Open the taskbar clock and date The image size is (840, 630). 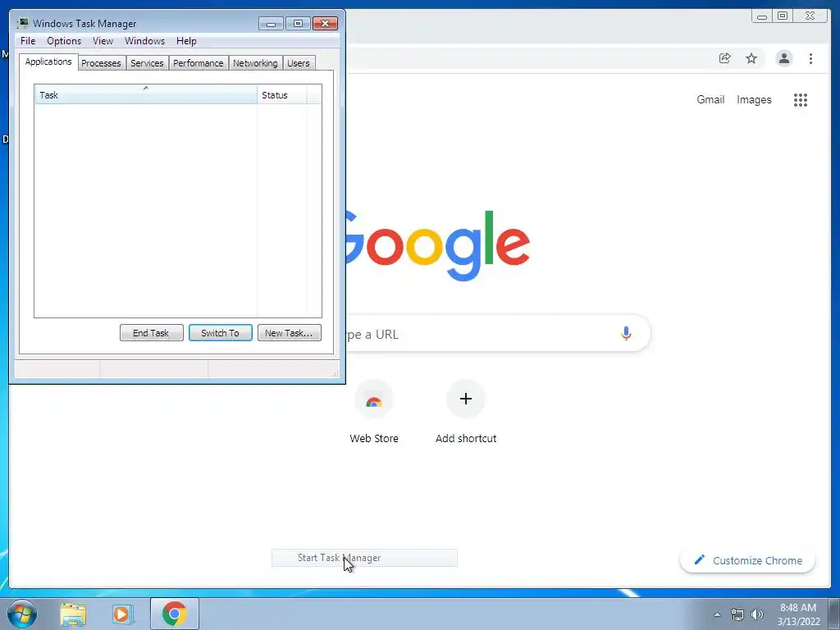coord(798,614)
